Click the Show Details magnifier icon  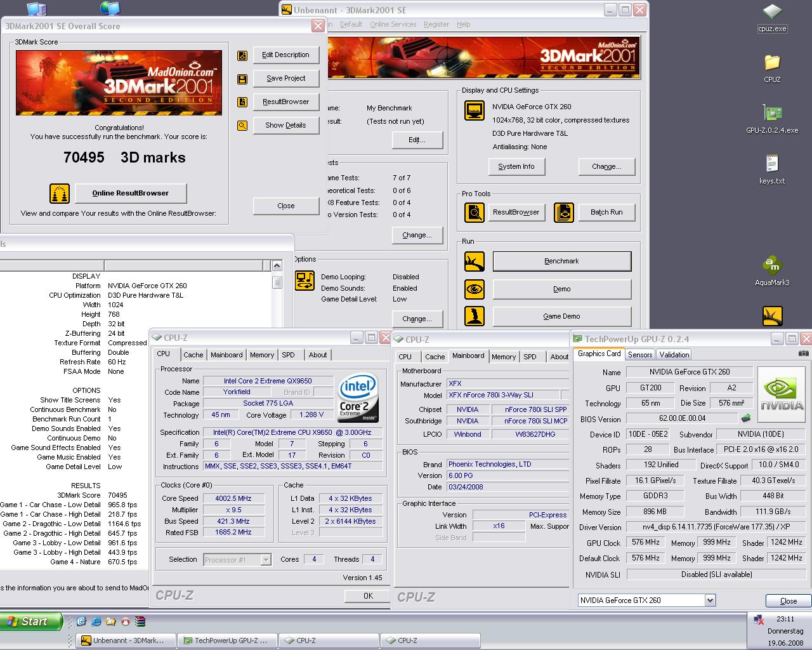(x=242, y=126)
